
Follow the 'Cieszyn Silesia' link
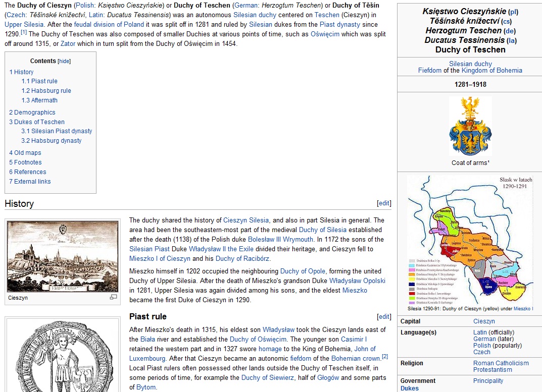point(246,220)
